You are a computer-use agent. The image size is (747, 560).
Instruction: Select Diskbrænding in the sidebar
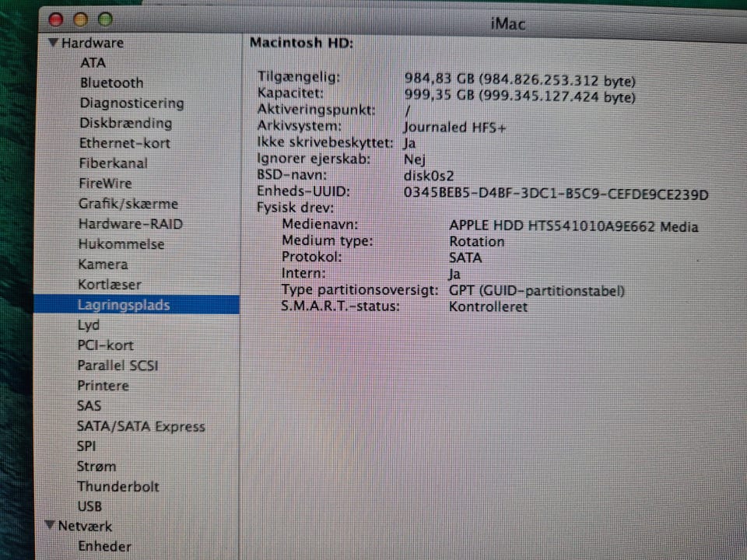click(x=125, y=124)
